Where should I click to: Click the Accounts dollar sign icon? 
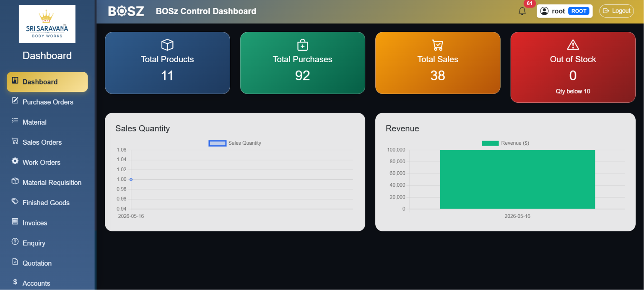coord(15,282)
